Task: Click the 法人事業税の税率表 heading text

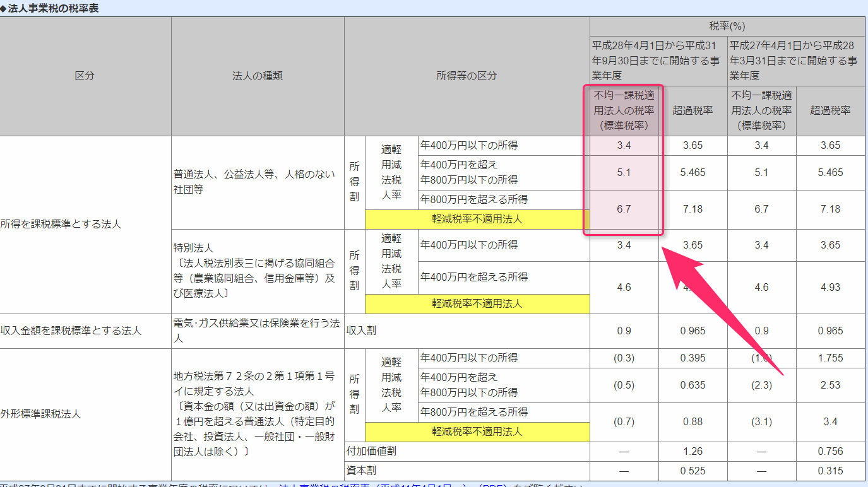Action: (53, 8)
